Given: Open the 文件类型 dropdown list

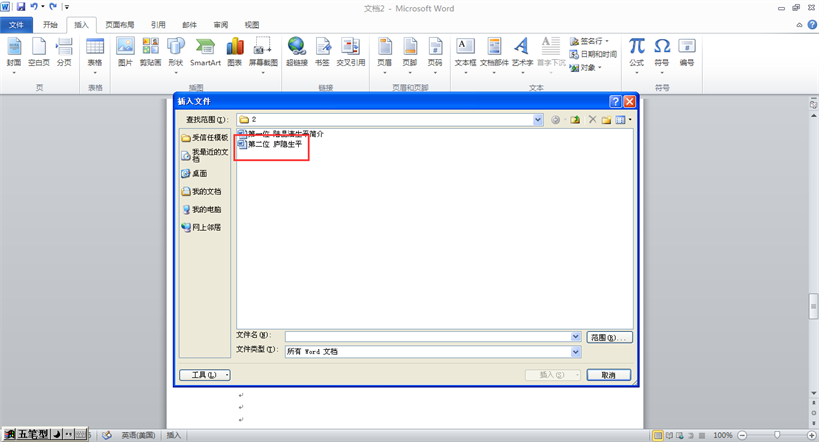Looking at the screenshot, I should 576,352.
